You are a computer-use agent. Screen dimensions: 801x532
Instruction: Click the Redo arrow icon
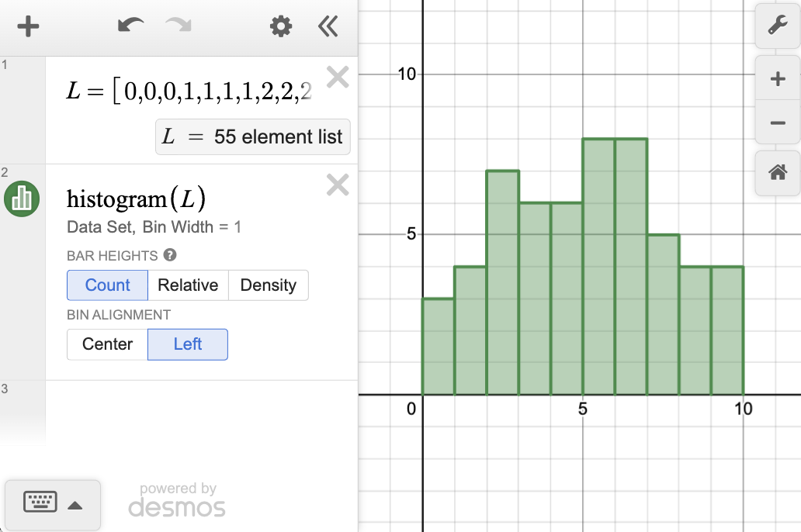pos(179,27)
